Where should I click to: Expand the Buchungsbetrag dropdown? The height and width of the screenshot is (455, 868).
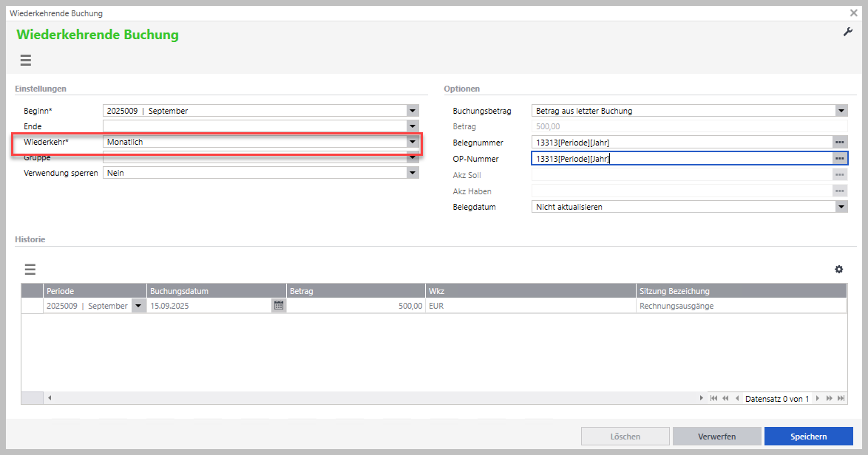point(841,111)
